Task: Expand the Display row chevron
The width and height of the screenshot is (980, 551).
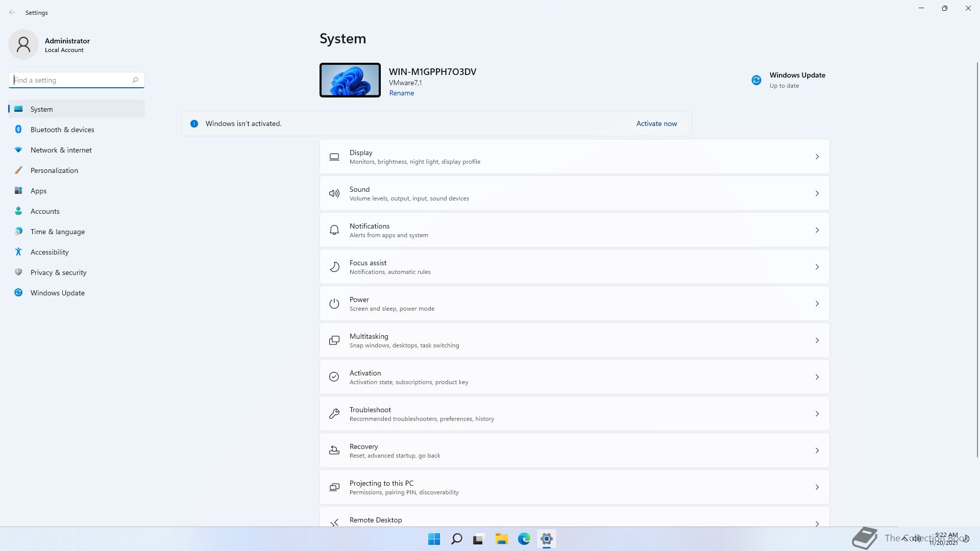Action: click(817, 157)
